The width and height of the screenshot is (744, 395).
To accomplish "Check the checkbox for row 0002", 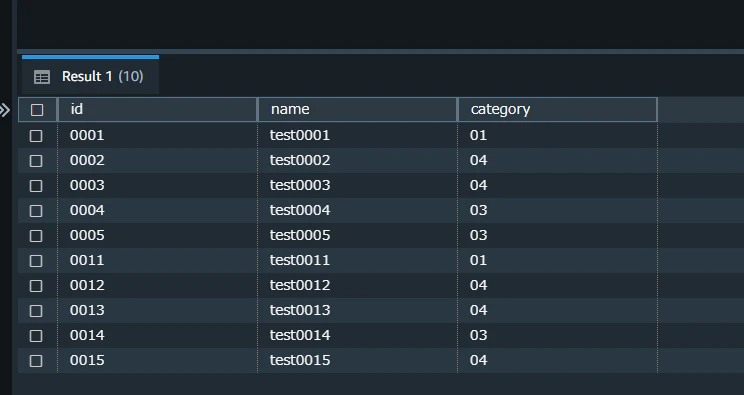I will [x=36, y=161].
